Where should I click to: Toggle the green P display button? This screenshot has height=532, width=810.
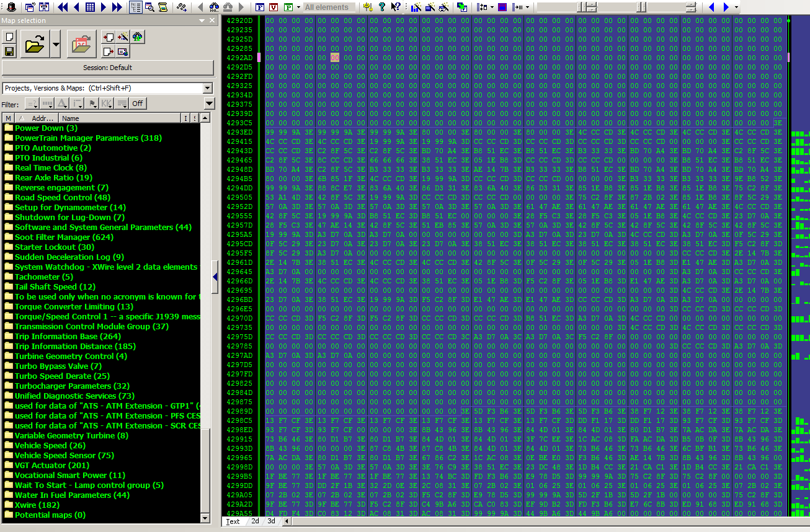[288, 7]
